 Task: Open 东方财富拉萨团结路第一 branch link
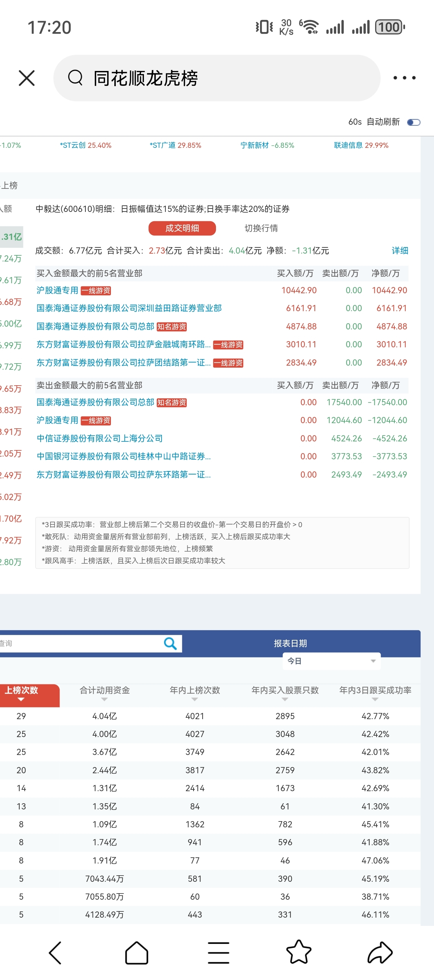point(124,363)
